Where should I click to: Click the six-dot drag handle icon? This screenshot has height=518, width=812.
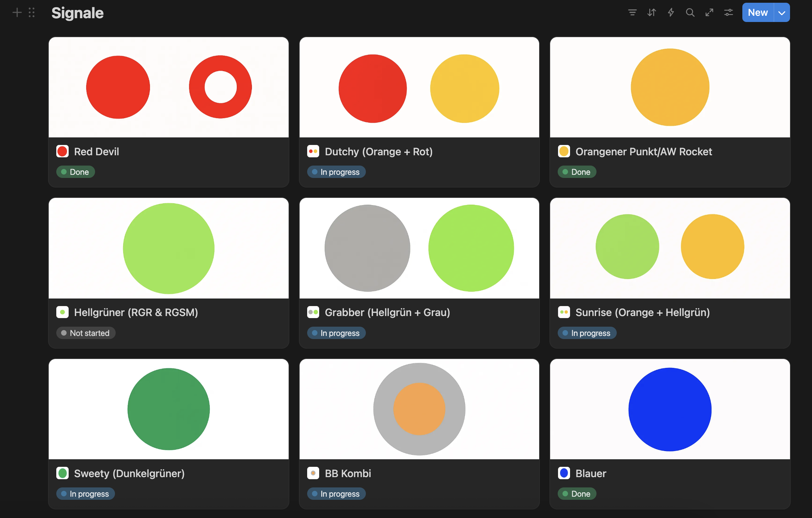pos(32,13)
